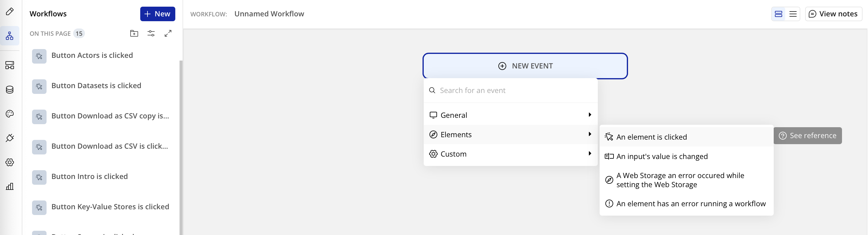Switch to the card layout view
Viewport: 868px width, 235px height.
tap(778, 14)
